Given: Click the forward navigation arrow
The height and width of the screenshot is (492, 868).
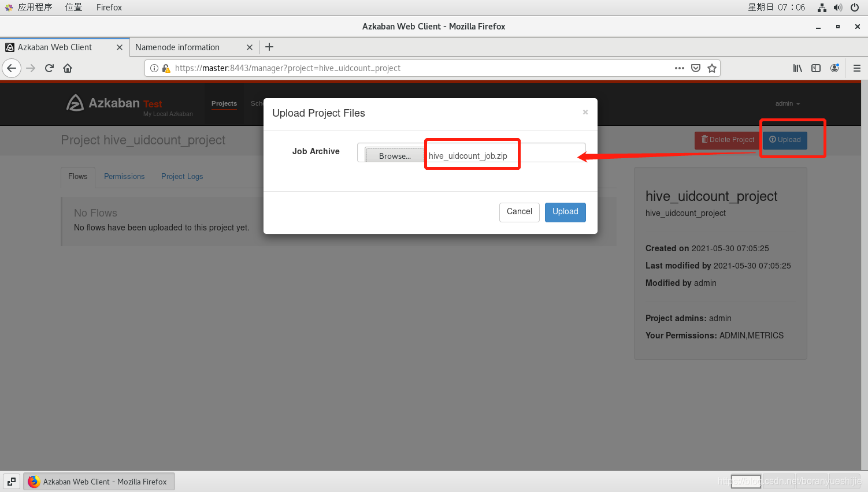Looking at the screenshot, I should point(31,68).
